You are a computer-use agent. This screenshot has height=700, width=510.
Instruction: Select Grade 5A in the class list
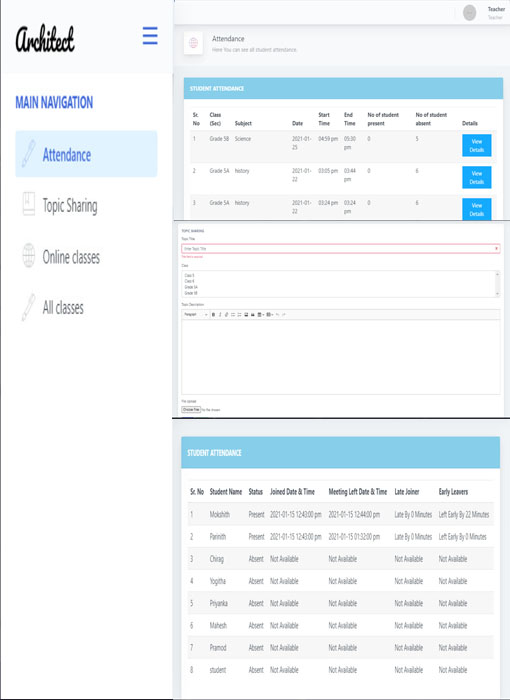click(191, 287)
